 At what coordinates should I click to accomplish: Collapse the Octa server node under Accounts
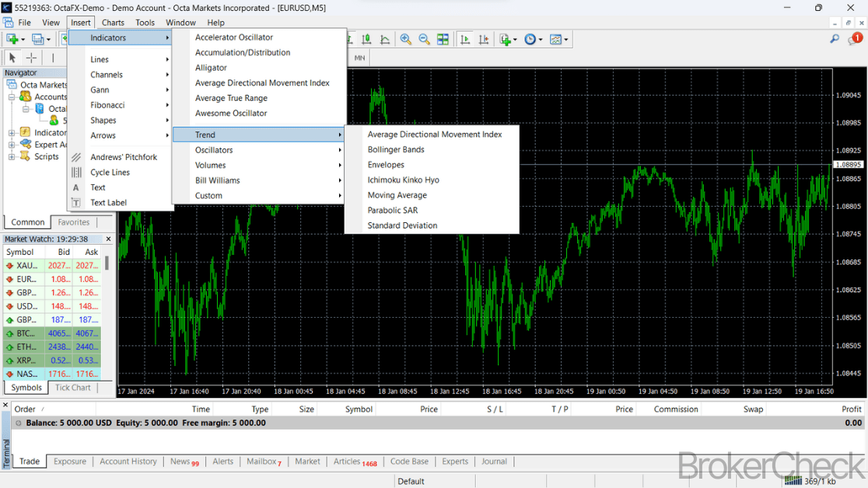[x=26, y=109]
